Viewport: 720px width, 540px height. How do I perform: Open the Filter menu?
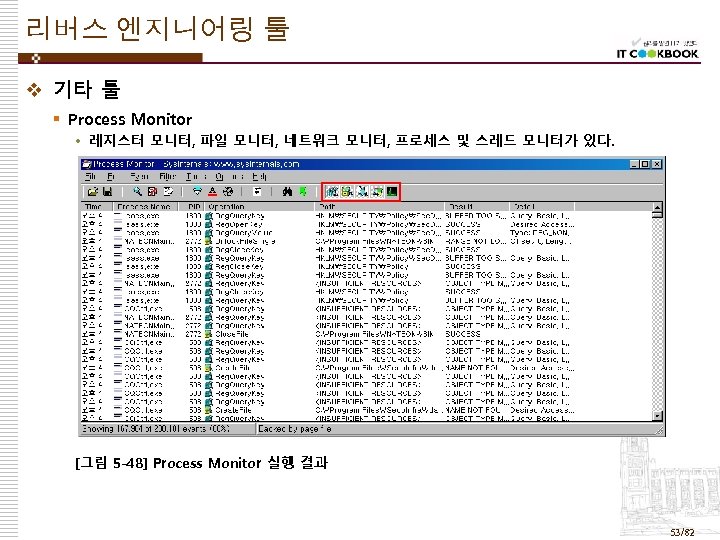pyautogui.click(x=168, y=176)
